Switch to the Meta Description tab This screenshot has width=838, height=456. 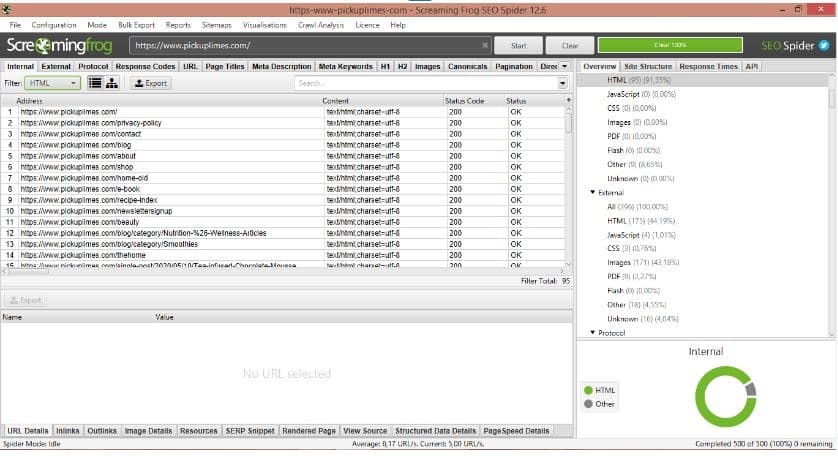282,66
